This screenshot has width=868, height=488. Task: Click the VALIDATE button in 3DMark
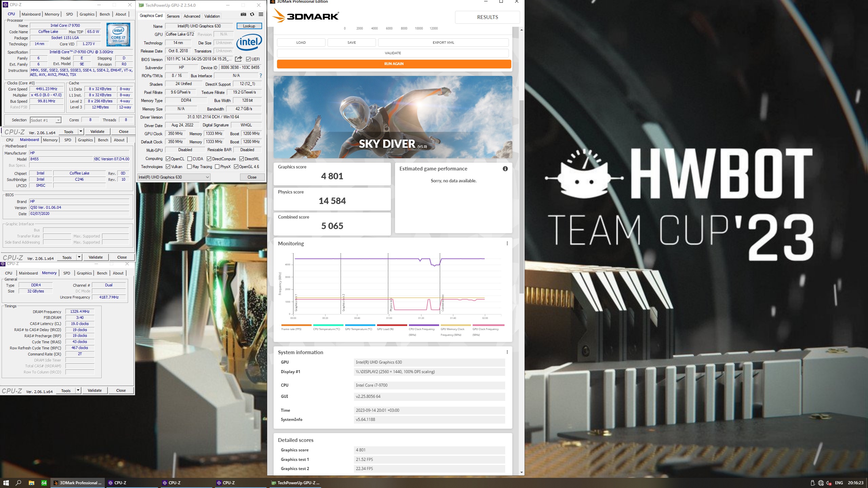(x=393, y=53)
